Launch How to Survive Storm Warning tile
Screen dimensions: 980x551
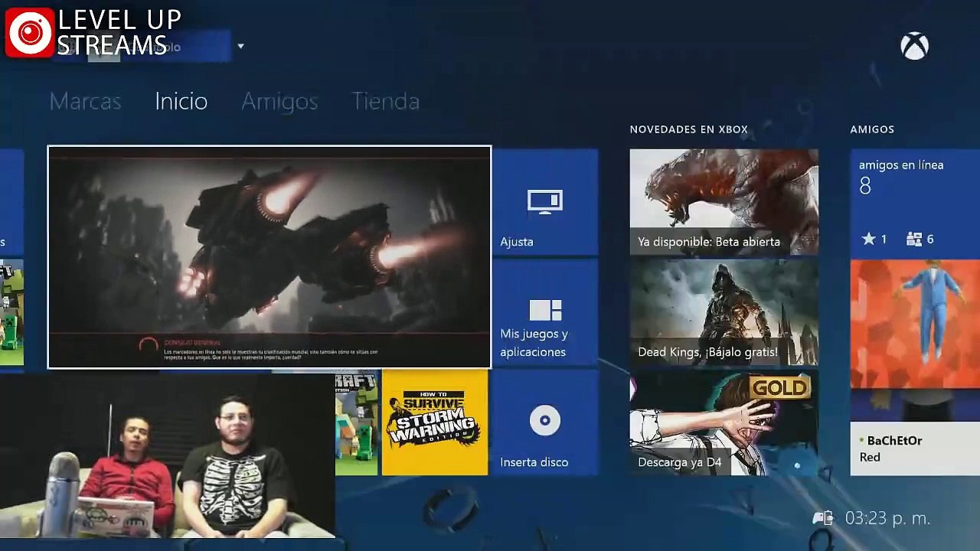[x=435, y=422]
